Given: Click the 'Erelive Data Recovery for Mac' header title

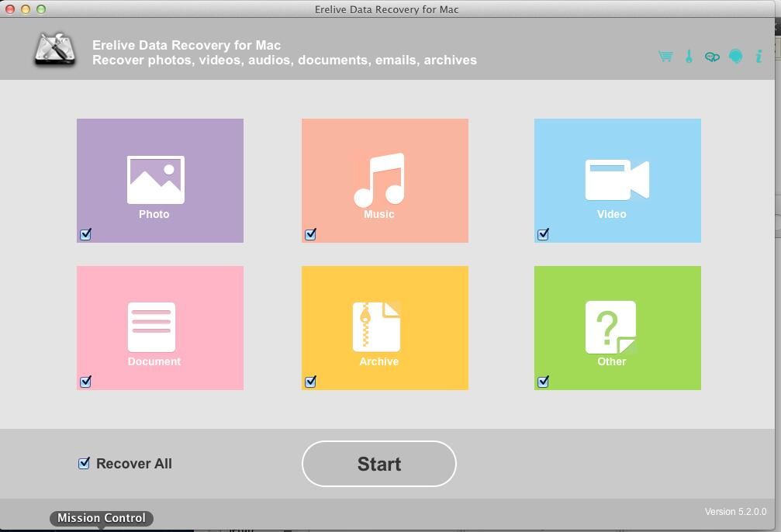Looking at the screenshot, I should (x=186, y=45).
